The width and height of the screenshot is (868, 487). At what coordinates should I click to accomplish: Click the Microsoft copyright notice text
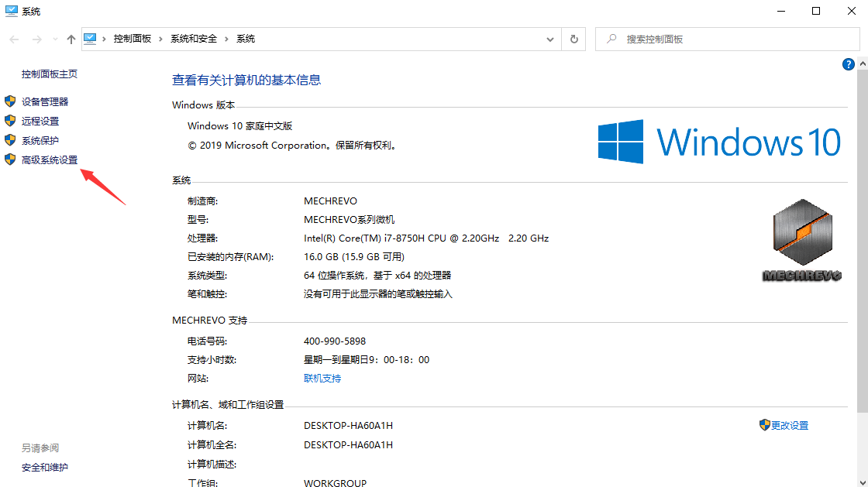pyautogui.click(x=293, y=146)
